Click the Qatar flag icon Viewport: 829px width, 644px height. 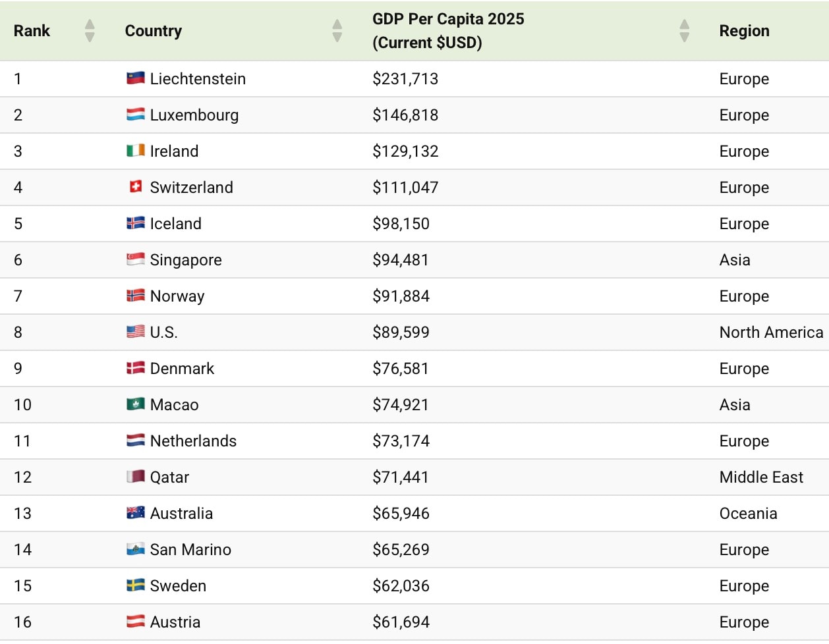pyautogui.click(x=135, y=477)
